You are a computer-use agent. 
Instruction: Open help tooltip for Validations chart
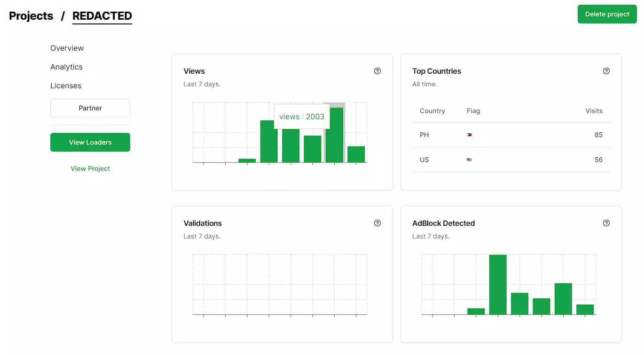coord(377,223)
